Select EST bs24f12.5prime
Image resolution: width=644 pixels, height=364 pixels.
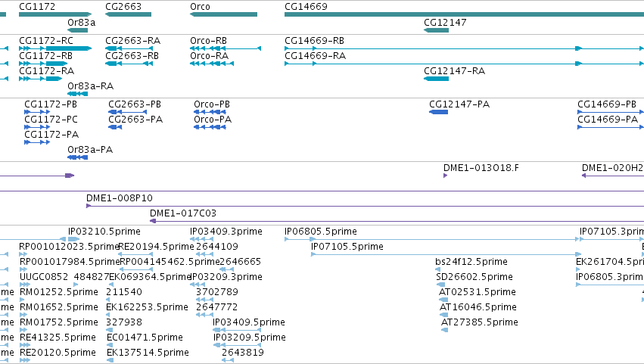(471, 262)
